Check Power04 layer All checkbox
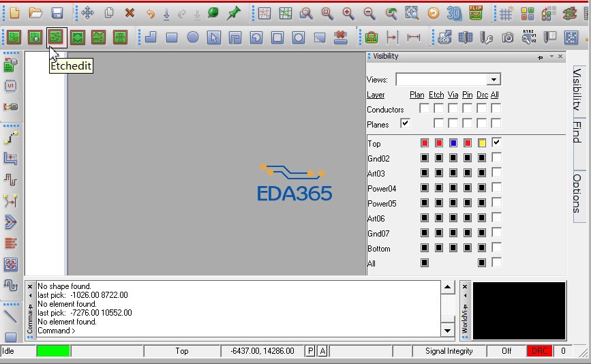 click(x=496, y=187)
